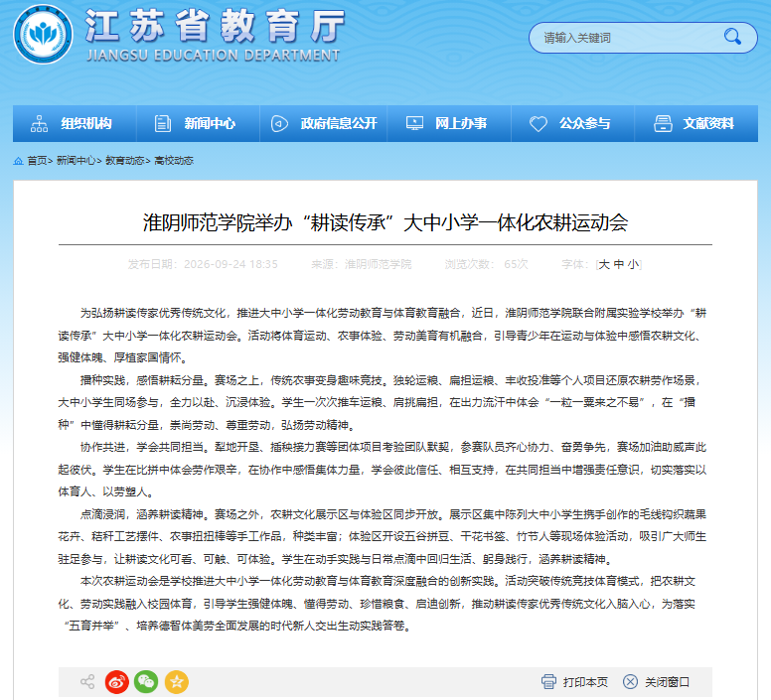The height and width of the screenshot is (700, 771).
Task: Open the 组织机构 menu
Action: click(75, 123)
